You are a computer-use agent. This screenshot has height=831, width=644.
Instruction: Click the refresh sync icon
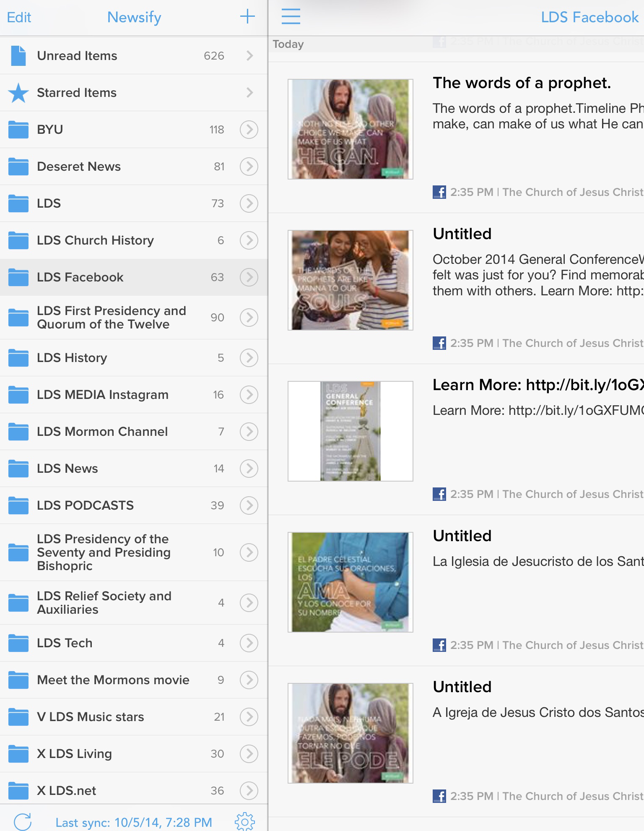23,822
